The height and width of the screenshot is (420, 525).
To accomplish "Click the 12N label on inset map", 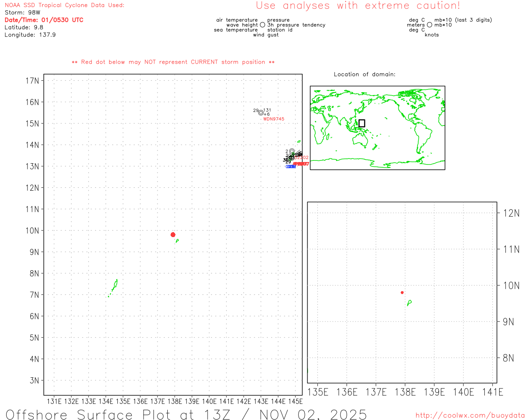I will (x=511, y=213).
